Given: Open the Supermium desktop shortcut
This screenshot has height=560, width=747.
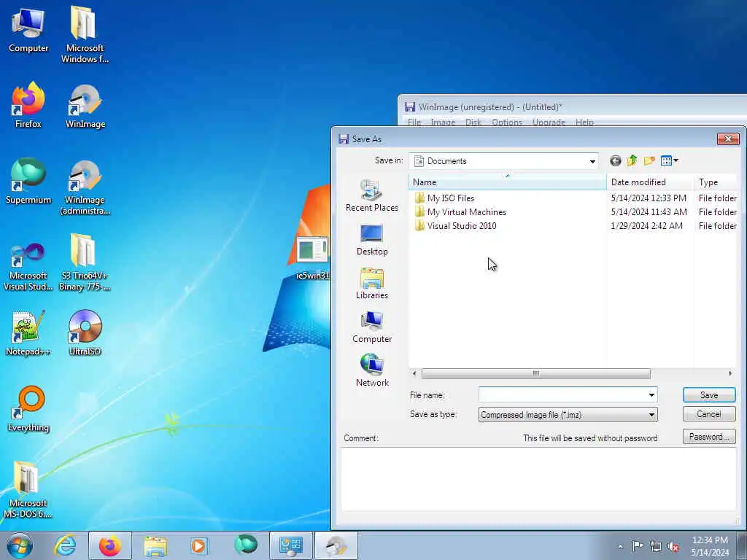Looking at the screenshot, I should click(x=28, y=182).
